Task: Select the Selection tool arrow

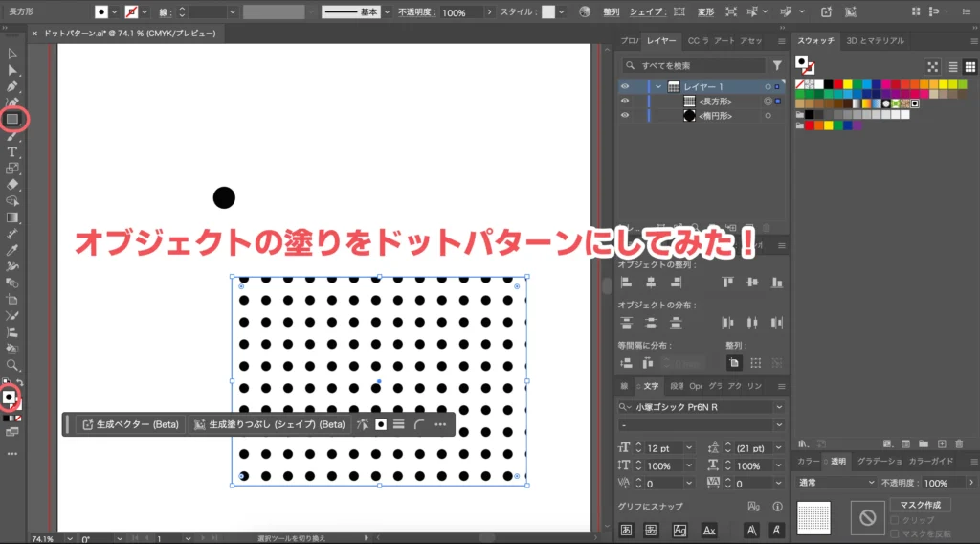Action: point(11,54)
